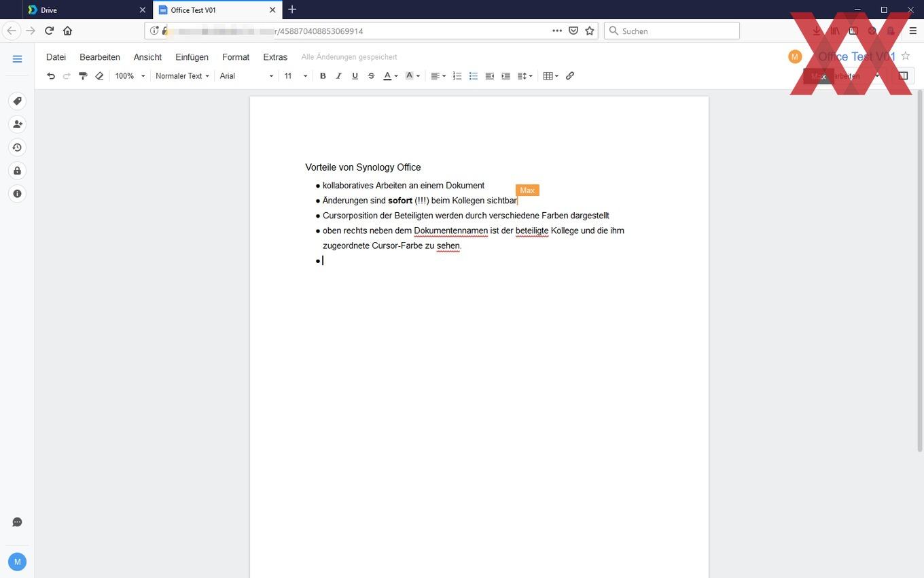Toggle numbered list

pyautogui.click(x=457, y=76)
